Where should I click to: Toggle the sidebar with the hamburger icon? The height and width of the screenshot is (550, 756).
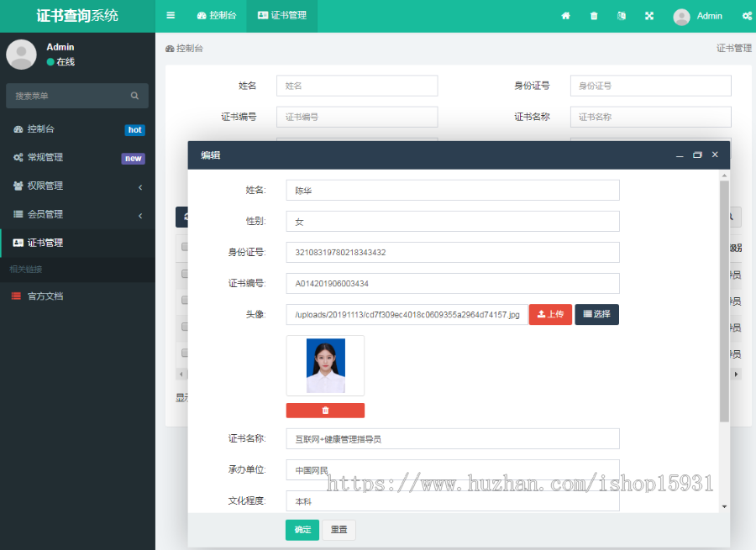pyautogui.click(x=171, y=15)
